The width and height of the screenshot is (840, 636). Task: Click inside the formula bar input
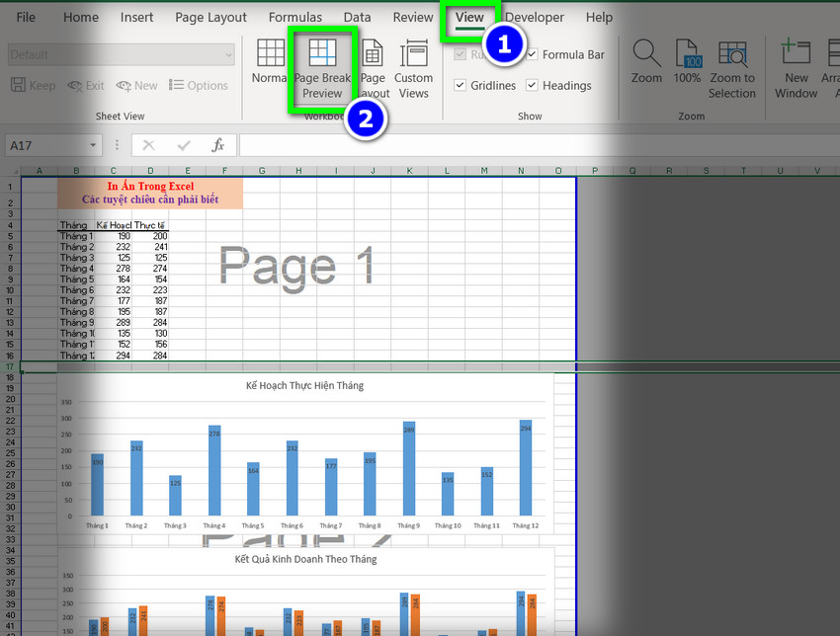point(534,145)
